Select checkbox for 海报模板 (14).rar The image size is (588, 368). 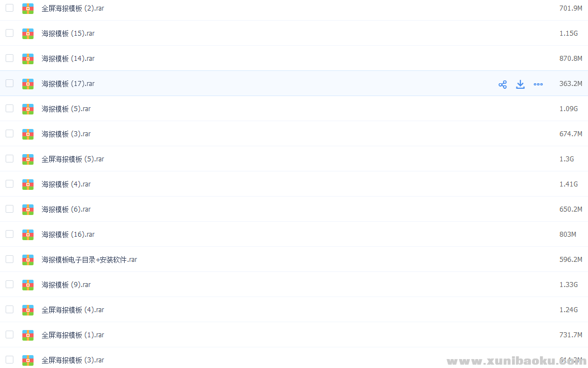tap(10, 58)
